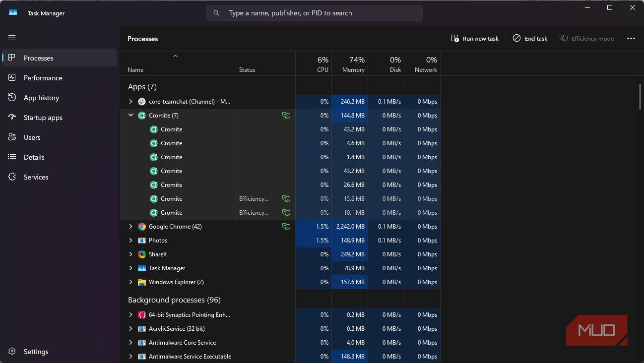Click the Windows Explorer folder icon

click(142, 282)
